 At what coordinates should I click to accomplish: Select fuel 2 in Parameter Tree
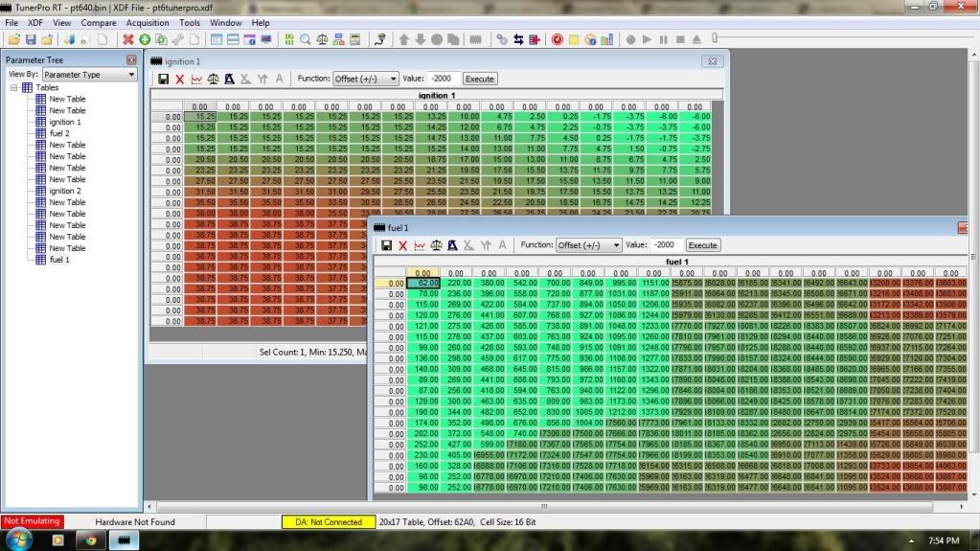coord(59,133)
